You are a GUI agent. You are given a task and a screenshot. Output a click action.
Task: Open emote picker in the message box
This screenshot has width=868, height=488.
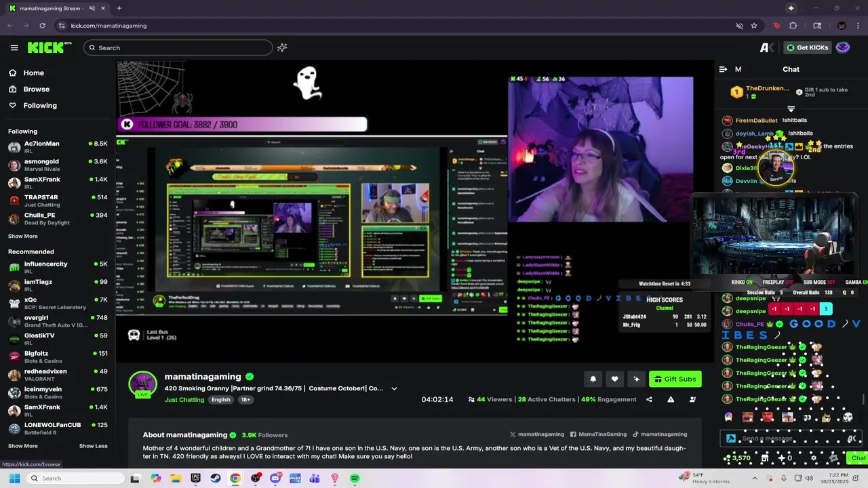click(852, 439)
